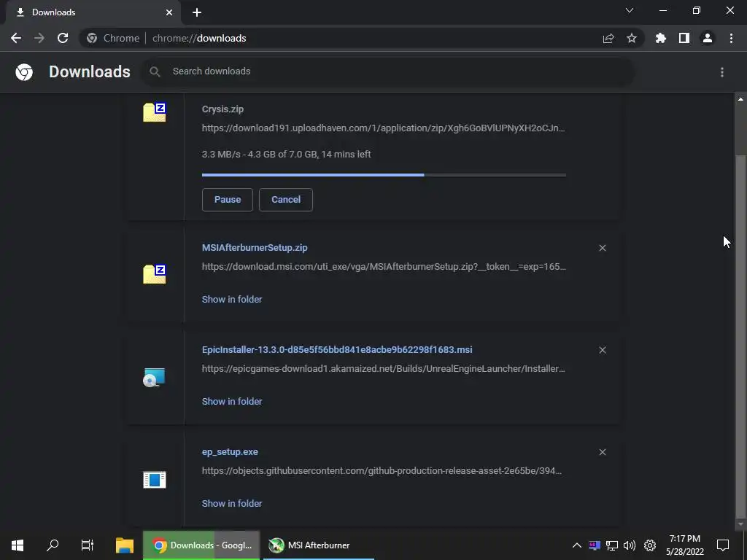
Task: Close the Downloads browser tab
Action: click(169, 12)
